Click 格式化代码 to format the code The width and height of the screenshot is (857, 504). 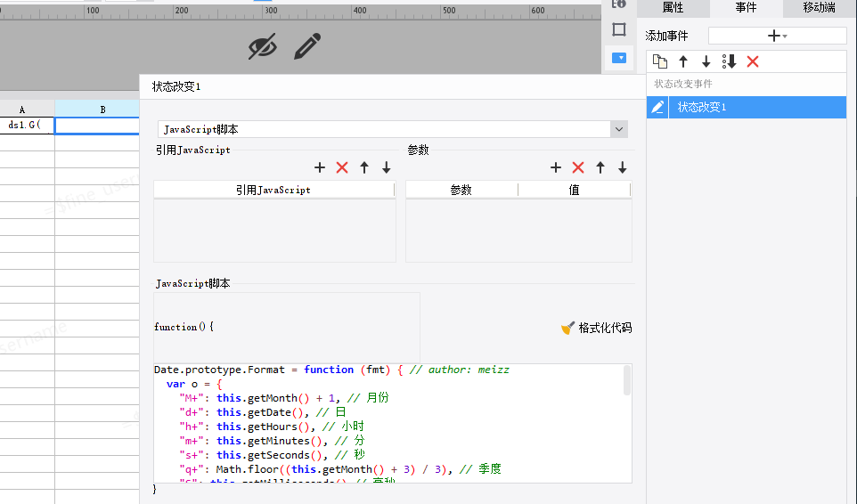pos(596,328)
